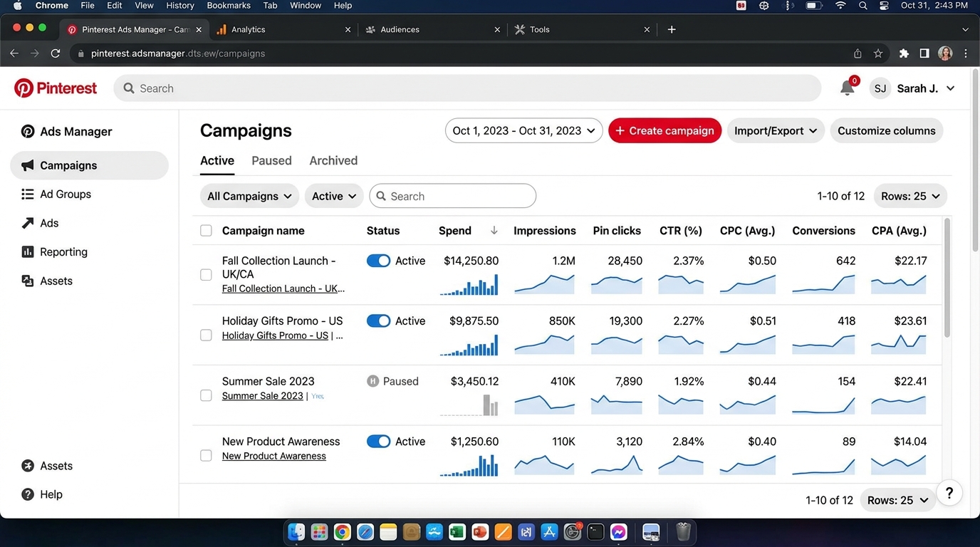Click the upper Assets sidebar icon
The width and height of the screenshot is (980, 547).
(28, 281)
